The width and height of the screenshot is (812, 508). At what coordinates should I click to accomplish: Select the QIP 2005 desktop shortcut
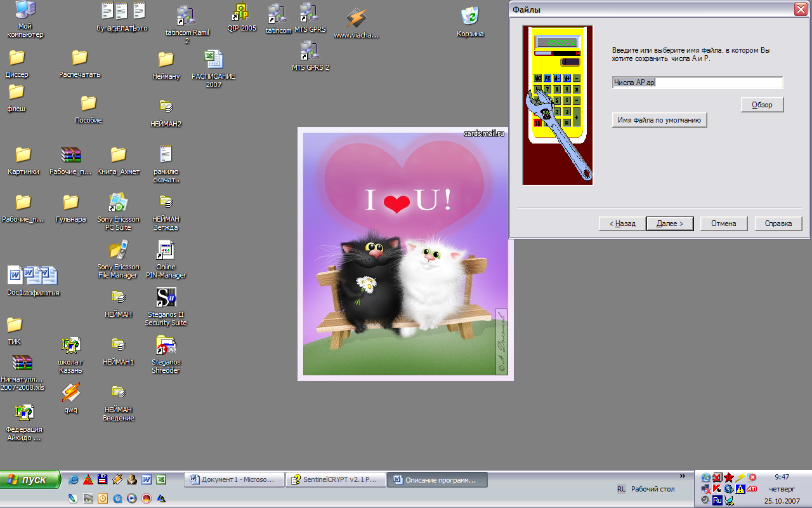tap(242, 18)
